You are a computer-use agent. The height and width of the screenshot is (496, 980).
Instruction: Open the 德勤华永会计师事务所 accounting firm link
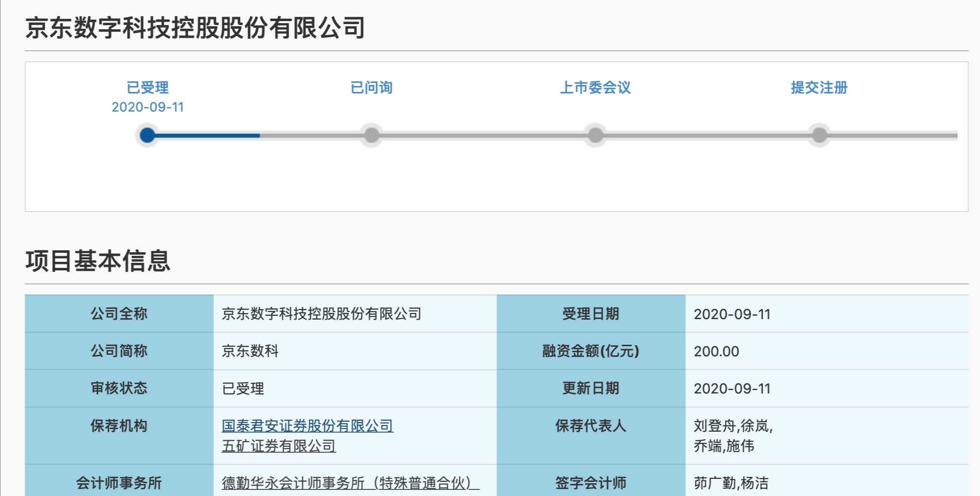tap(350, 483)
